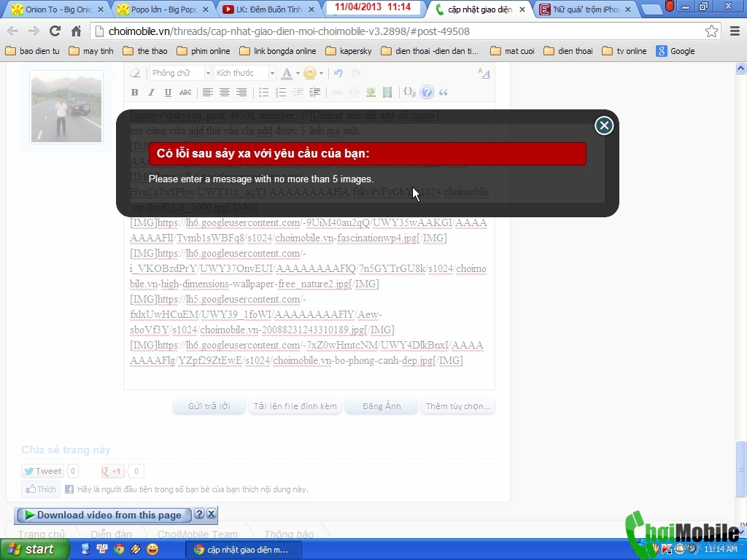Click the remove formatting eraser icon
This screenshot has width=747, height=560.
tap(135, 73)
